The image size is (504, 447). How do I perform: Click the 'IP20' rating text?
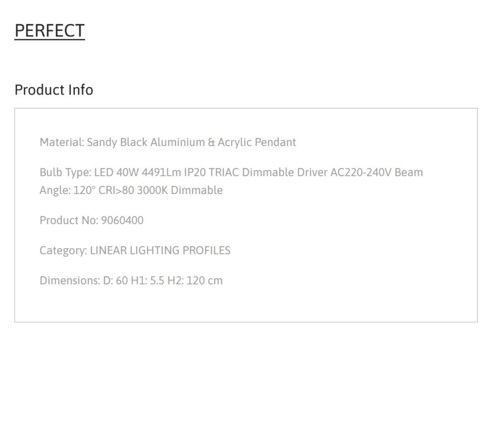coord(195,172)
